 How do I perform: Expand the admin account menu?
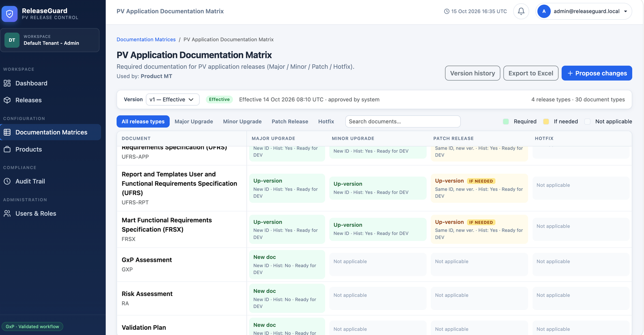coord(584,11)
